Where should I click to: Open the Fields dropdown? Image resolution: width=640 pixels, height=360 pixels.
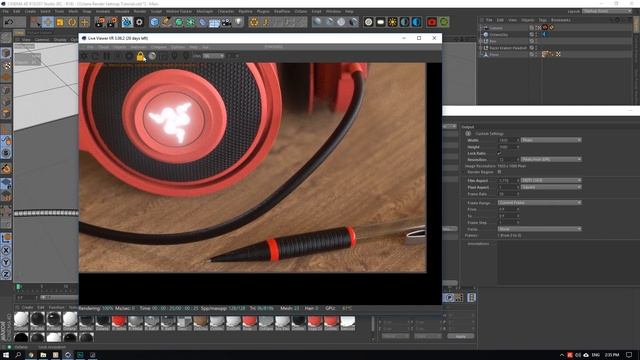[x=540, y=229]
